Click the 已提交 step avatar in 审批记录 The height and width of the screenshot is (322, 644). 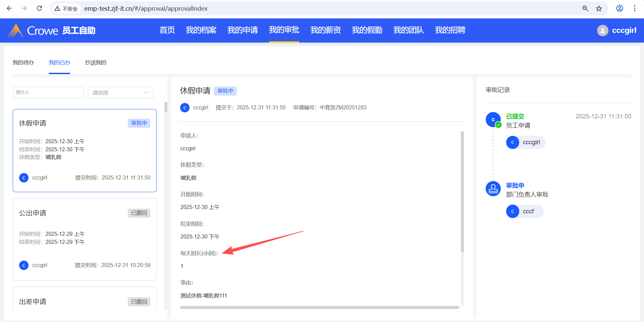(x=493, y=119)
